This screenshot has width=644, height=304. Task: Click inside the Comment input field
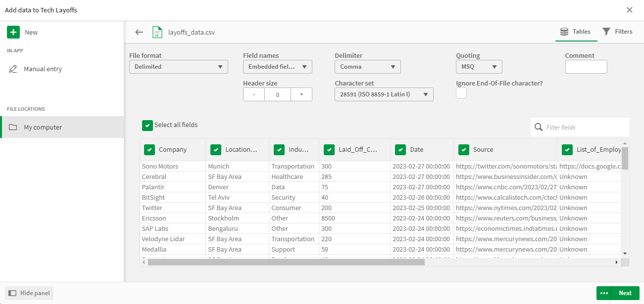point(586,66)
